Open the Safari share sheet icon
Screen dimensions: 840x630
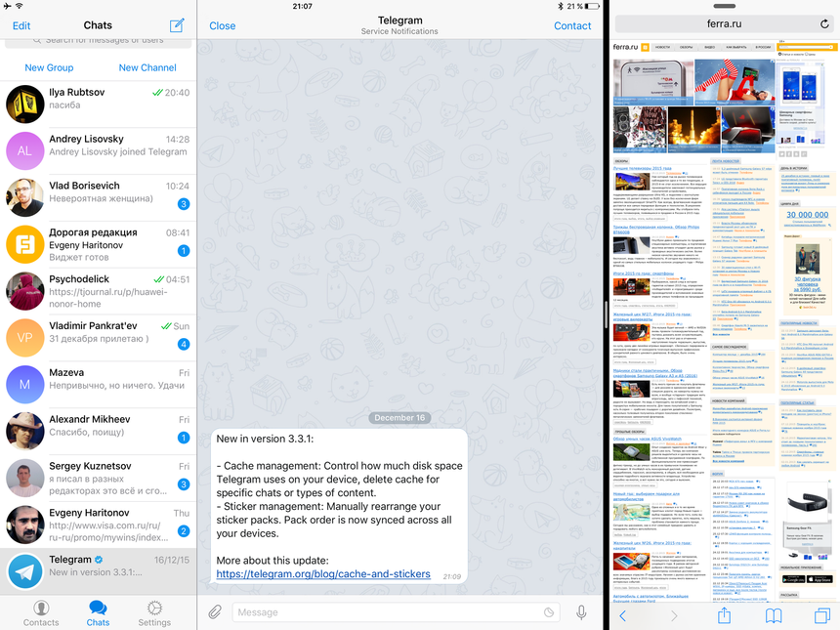[x=724, y=614]
